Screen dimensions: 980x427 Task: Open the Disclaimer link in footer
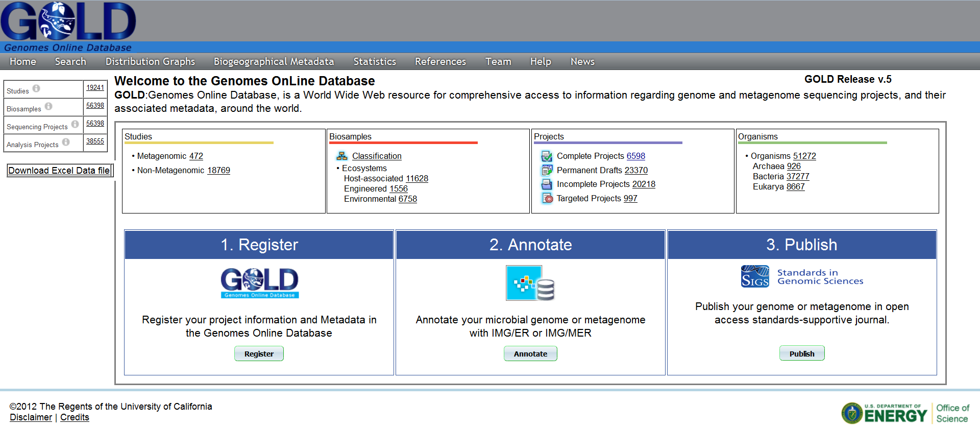point(31,417)
